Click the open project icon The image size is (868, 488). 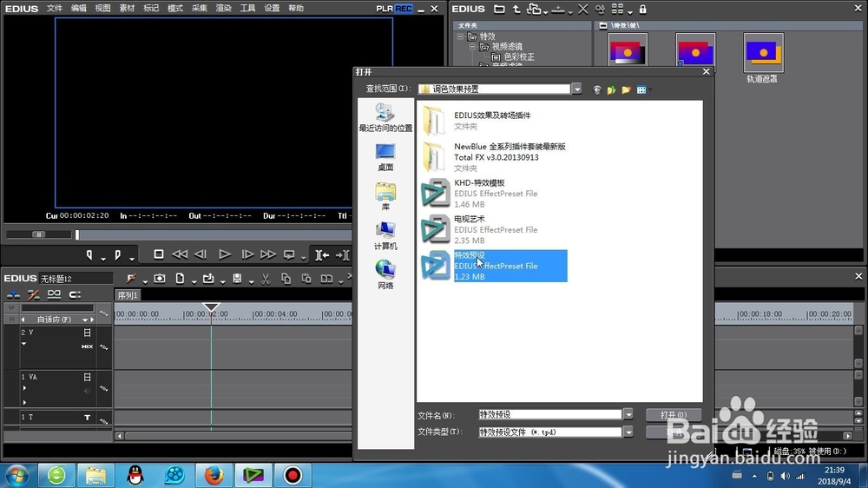coord(208,278)
